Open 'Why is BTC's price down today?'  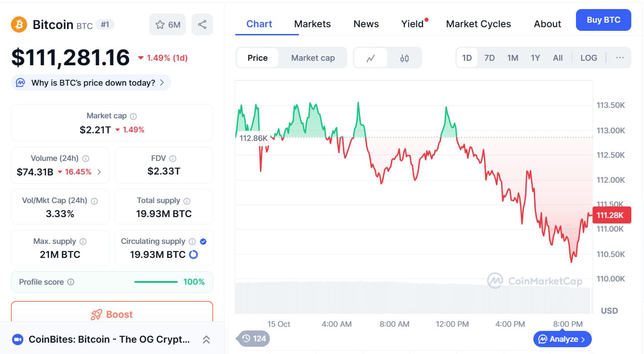click(91, 83)
